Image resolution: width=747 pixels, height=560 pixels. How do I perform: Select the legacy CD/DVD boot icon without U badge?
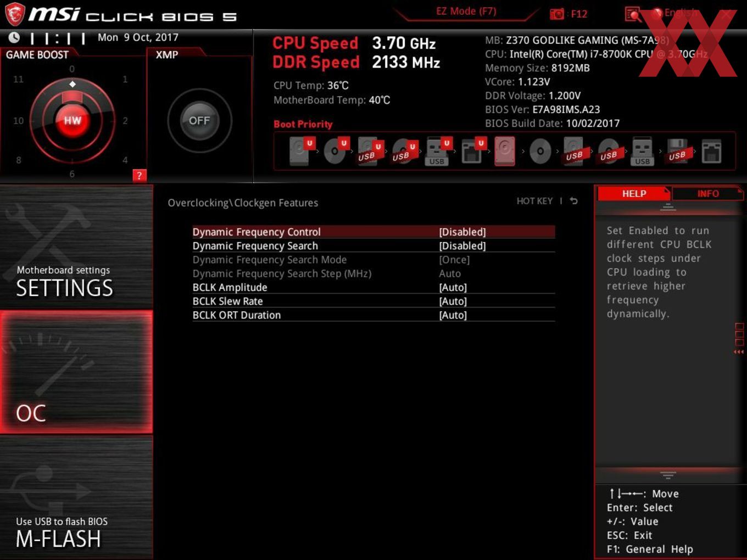pyautogui.click(x=540, y=151)
